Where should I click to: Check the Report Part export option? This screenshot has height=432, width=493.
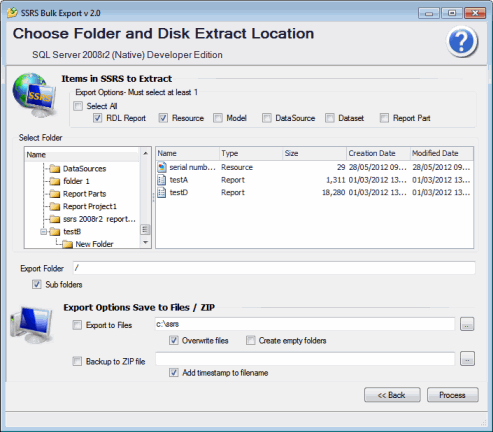(x=384, y=118)
